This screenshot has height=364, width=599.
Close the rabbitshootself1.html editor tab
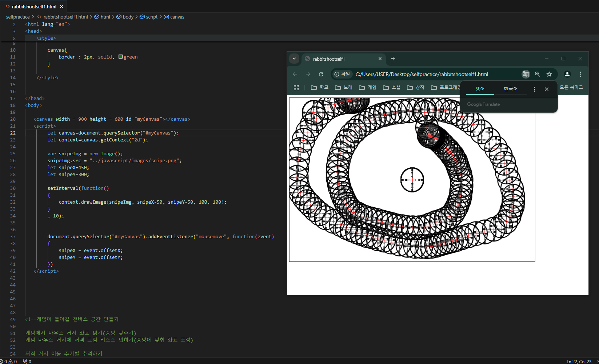click(x=61, y=7)
